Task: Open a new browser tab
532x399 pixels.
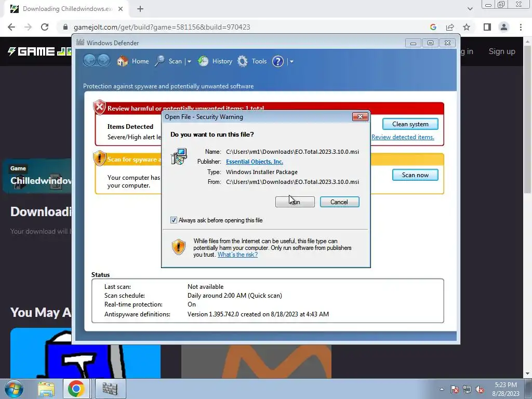Action: click(x=140, y=9)
